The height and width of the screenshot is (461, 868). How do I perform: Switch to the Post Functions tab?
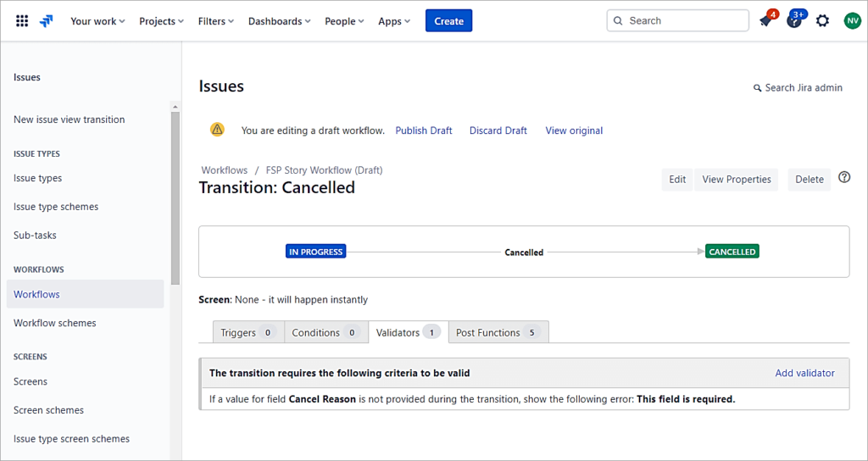pos(498,333)
